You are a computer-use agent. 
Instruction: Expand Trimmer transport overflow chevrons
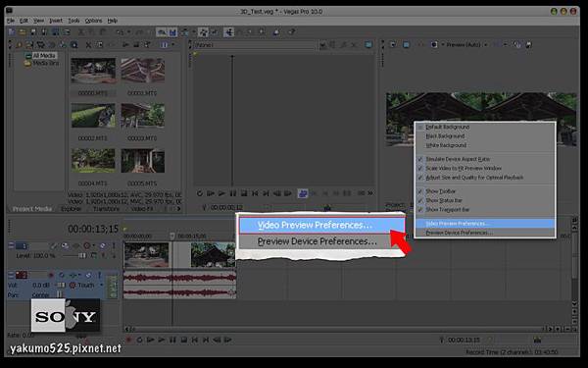click(370, 193)
